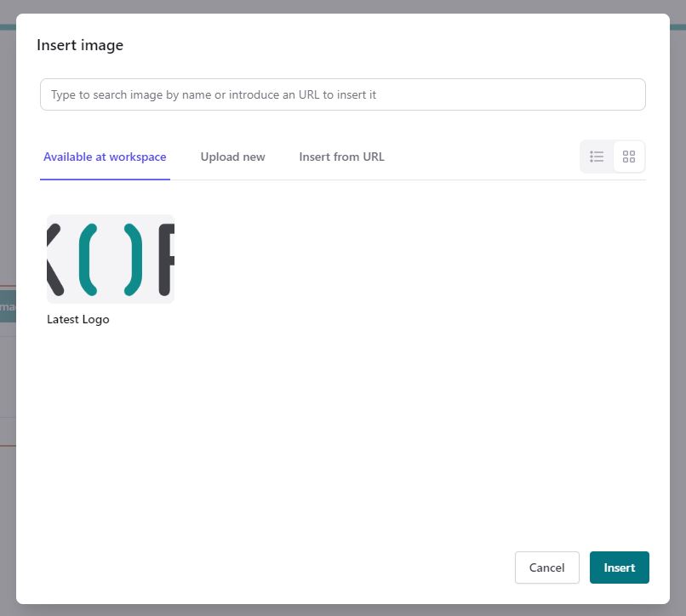Click the Latest Logo caption text
This screenshot has height=616, width=686.
point(77,319)
